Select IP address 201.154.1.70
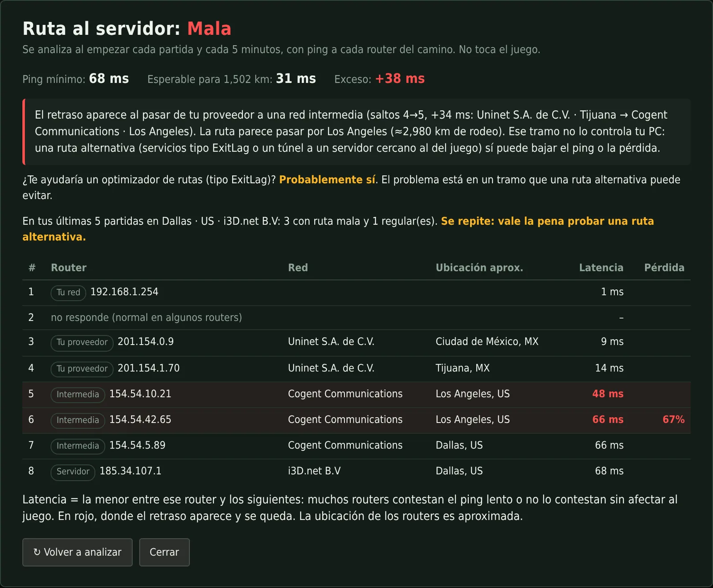The image size is (713, 588). pos(148,368)
